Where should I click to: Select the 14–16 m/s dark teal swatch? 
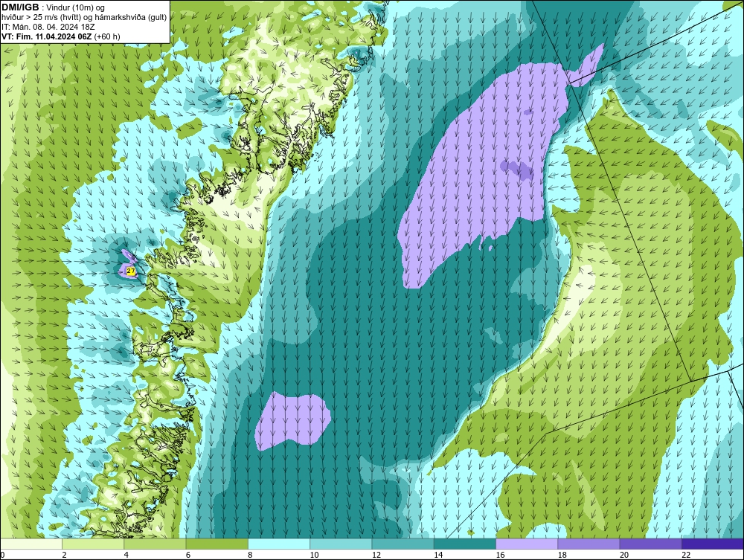[x=465, y=544]
